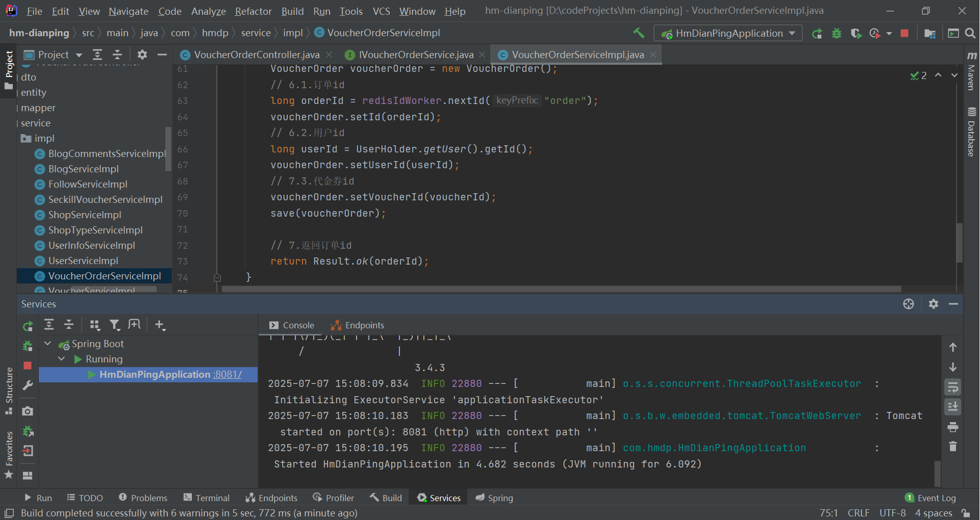This screenshot has width=980, height=520.
Task: Clear console with trash icon
Action: [x=953, y=447]
